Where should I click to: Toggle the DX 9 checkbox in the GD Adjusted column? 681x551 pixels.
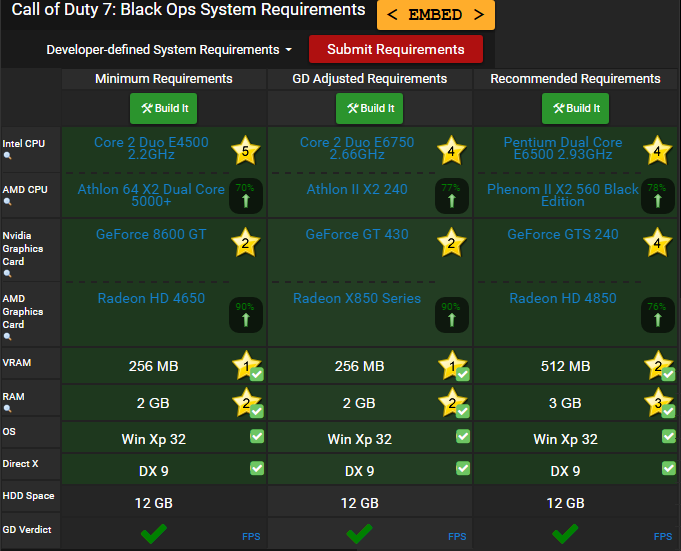463,468
